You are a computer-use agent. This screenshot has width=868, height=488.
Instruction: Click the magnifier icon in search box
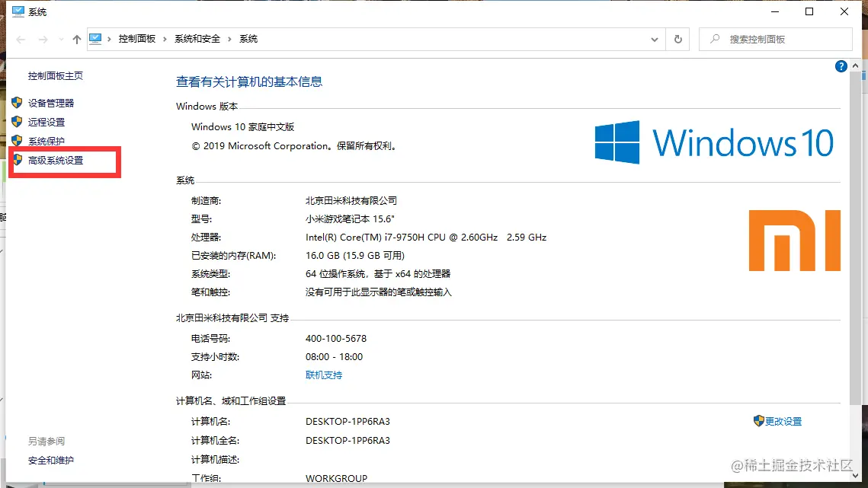click(x=716, y=39)
